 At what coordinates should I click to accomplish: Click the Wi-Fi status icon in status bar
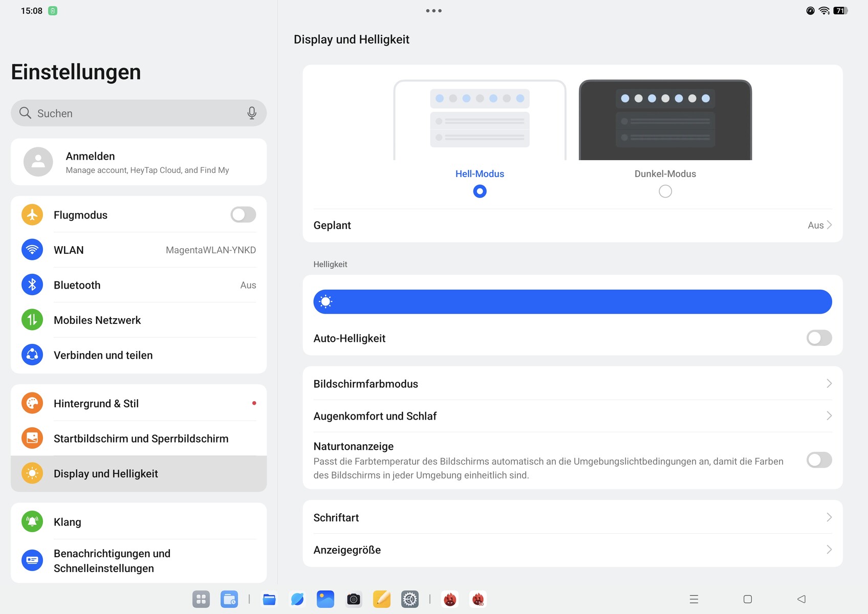[824, 11]
